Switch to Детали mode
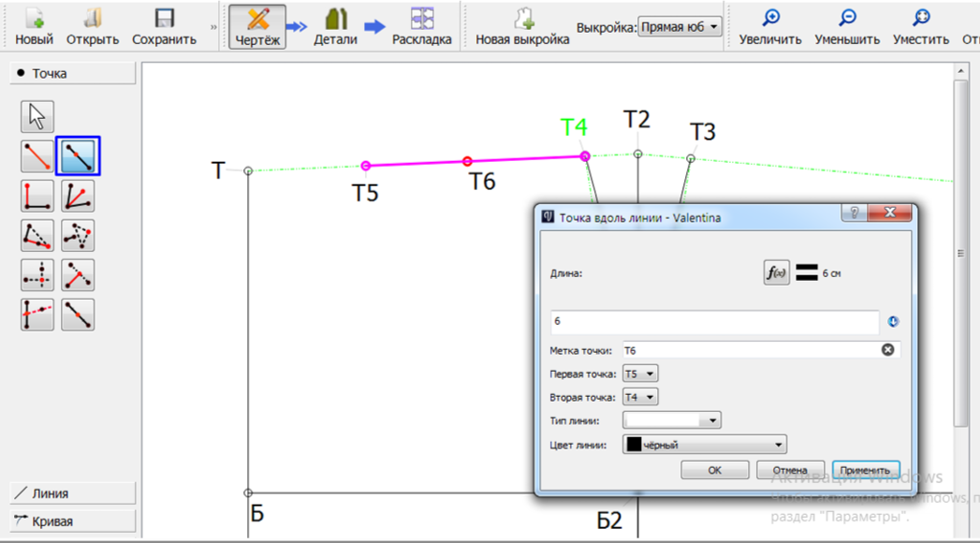Screen dimensions: 980x543 coord(336,26)
